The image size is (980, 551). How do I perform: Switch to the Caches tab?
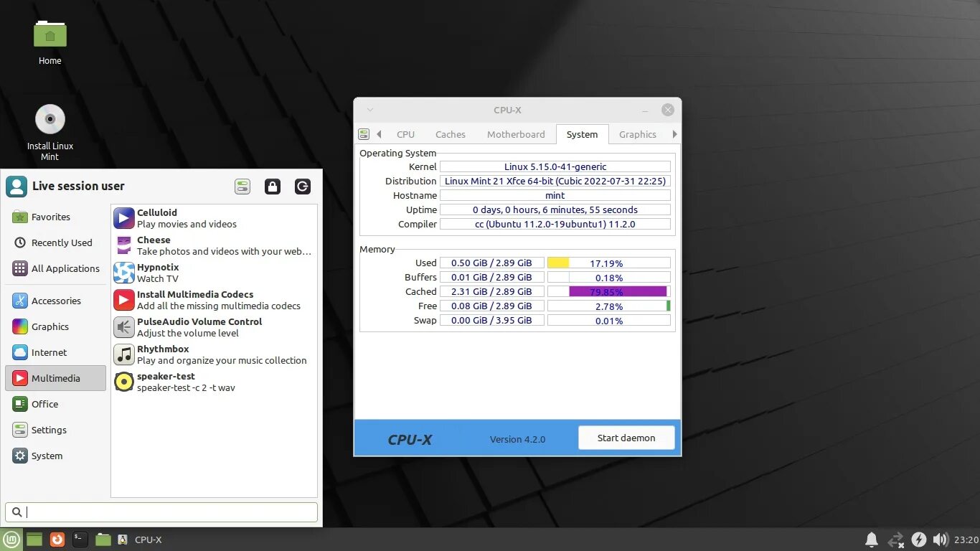click(x=451, y=134)
